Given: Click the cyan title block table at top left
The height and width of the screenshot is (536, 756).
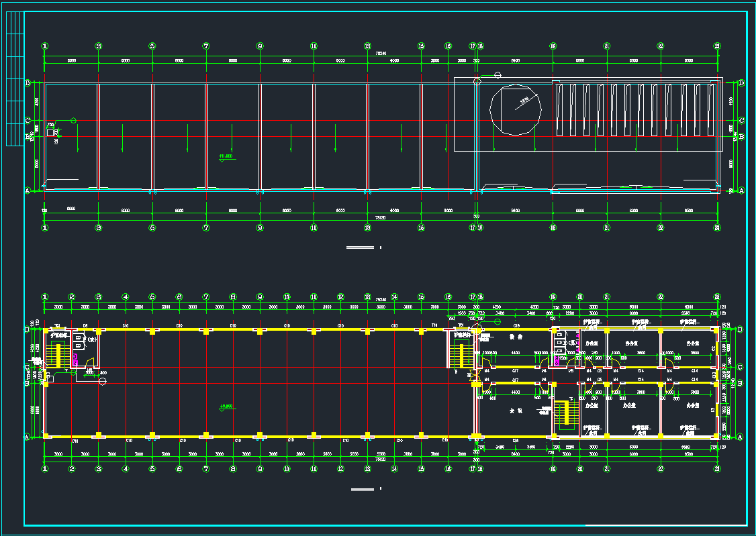Looking at the screenshot, I should 14,78.
